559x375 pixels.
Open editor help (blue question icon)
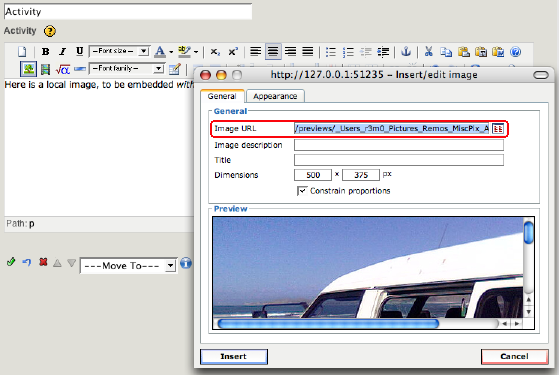[516, 52]
